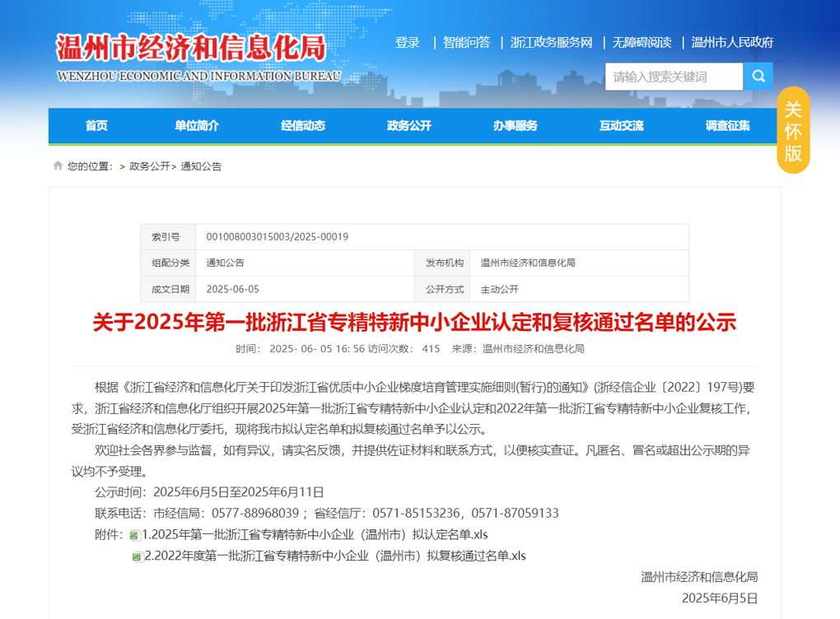Click the home icon in breadcrumb
The height and width of the screenshot is (619, 840).
(58, 165)
